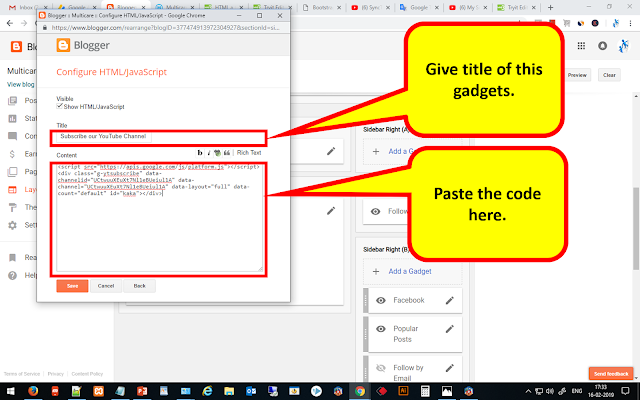Open the Terms of Service link
Viewport: 640px width, 400px height.
pos(22,374)
